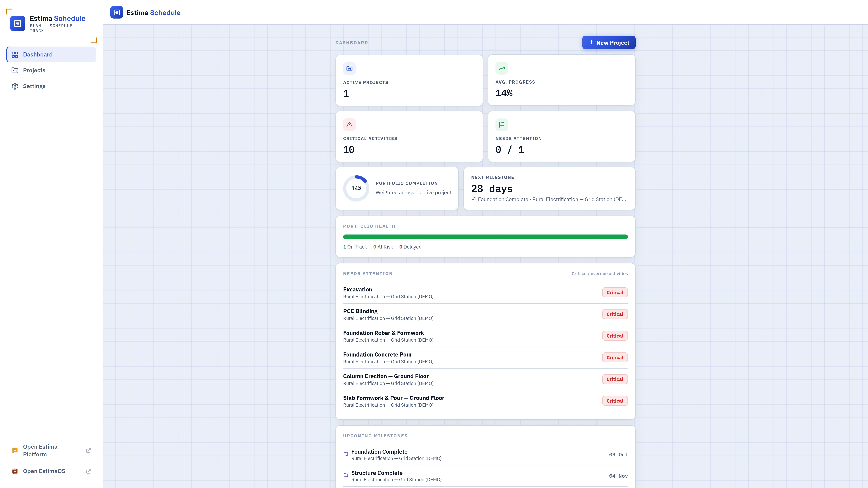Open EstimaOS link
The width and height of the screenshot is (868, 488).
click(x=52, y=471)
